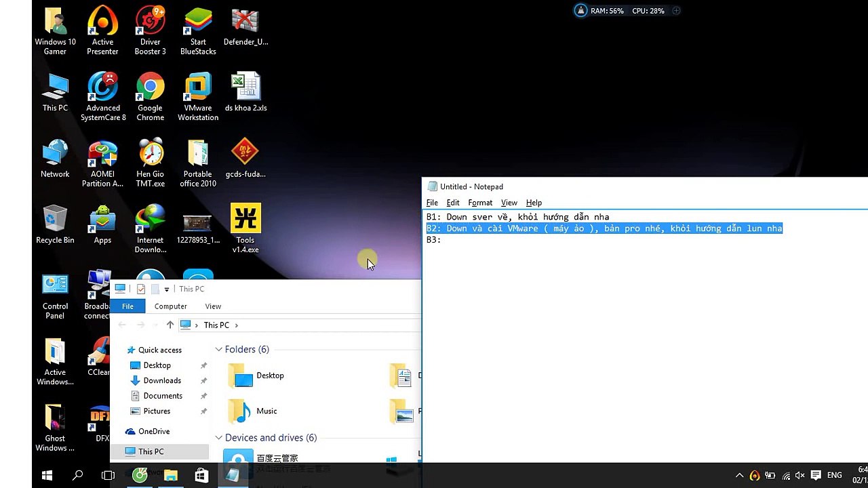This screenshot has width=868, height=488.
Task: Select Pictures in the navigation pane
Action: [157, 411]
